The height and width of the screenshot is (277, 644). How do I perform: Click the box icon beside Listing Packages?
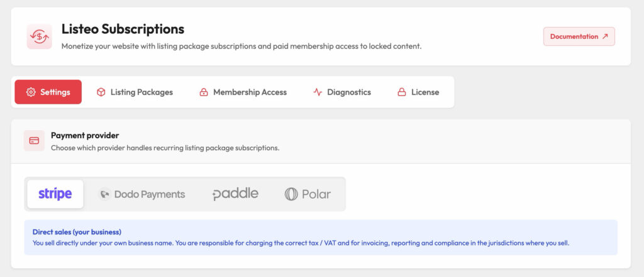point(101,92)
